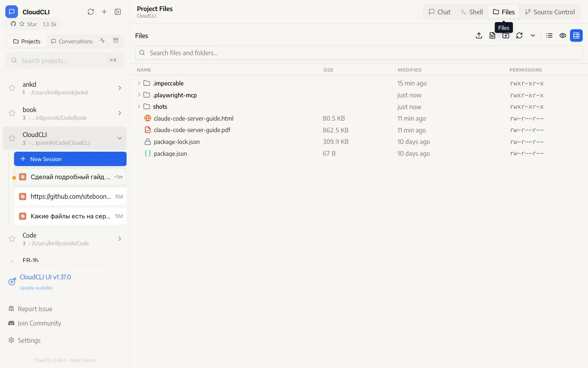Viewport: 588px width, 368px height.
Task: Open the chevron dropdown in Files toolbar
Action: coord(533,36)
